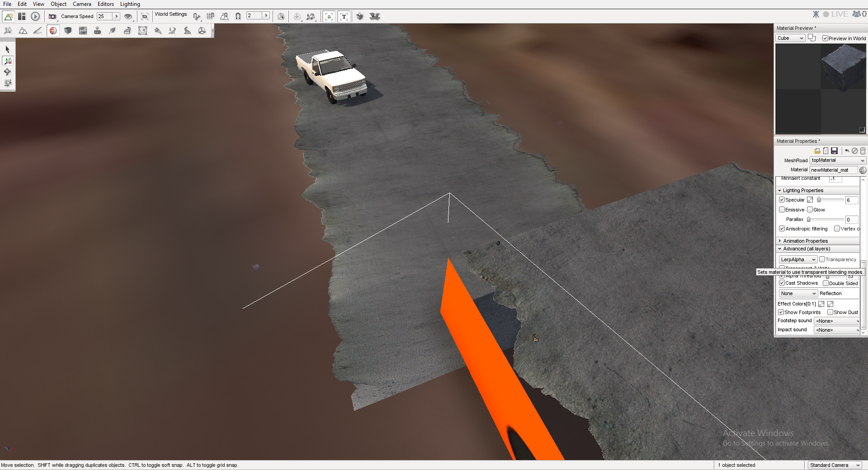Choose the Scale selection tool
Image resolution: width=868 pixels, height=470 pixels.
pyautogui.click(x=8, y=83)
